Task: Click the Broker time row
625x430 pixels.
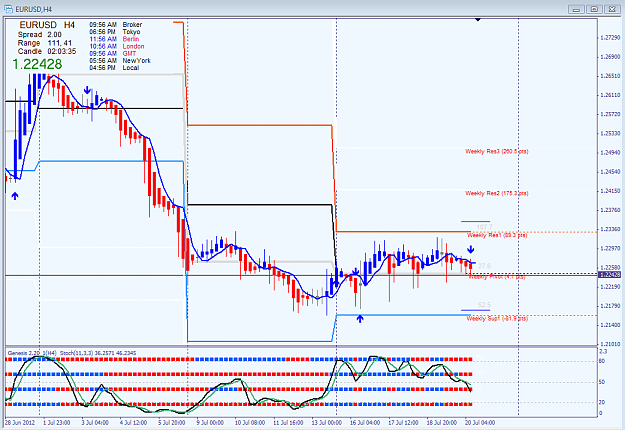Action: (116, 25)
